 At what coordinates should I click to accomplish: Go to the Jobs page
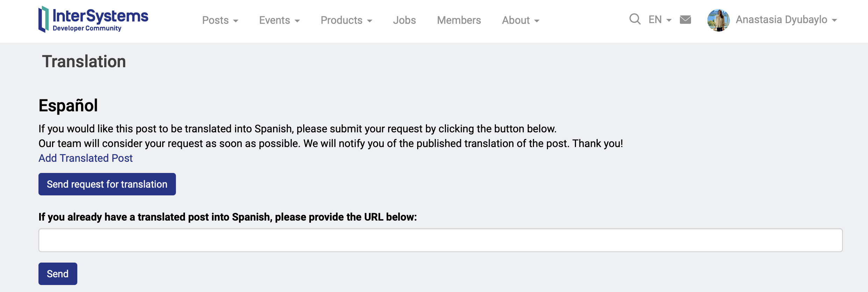click(404, 20)
